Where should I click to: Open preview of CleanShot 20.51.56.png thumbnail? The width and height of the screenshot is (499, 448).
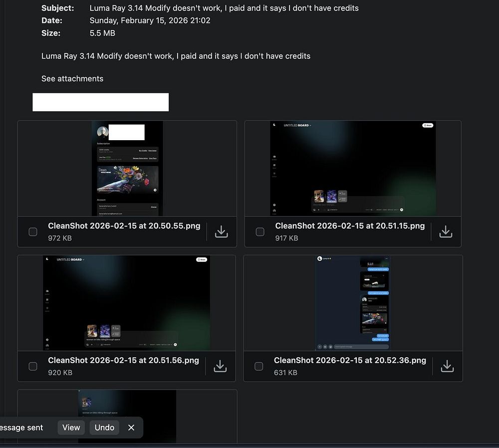[127, 303]
